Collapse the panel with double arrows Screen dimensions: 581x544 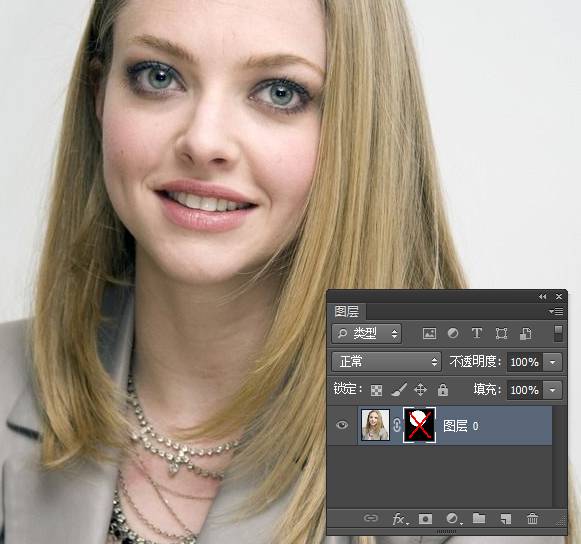click(x=542, y=297)
